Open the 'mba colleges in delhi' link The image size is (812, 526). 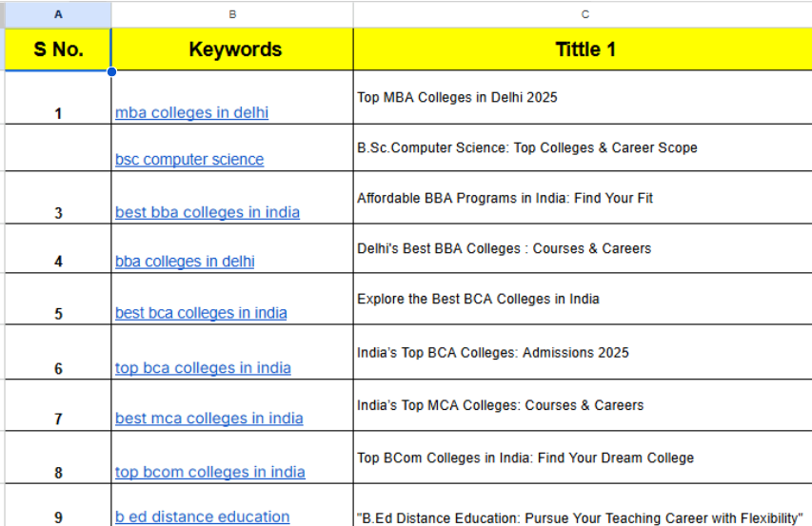click(x=191, y=112)
